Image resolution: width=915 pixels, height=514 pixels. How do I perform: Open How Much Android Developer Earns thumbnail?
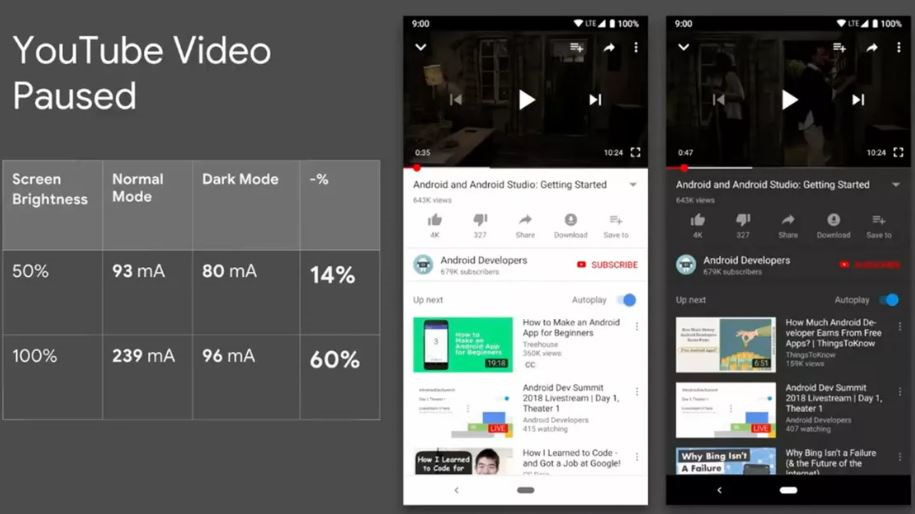(x=726, y=345)
